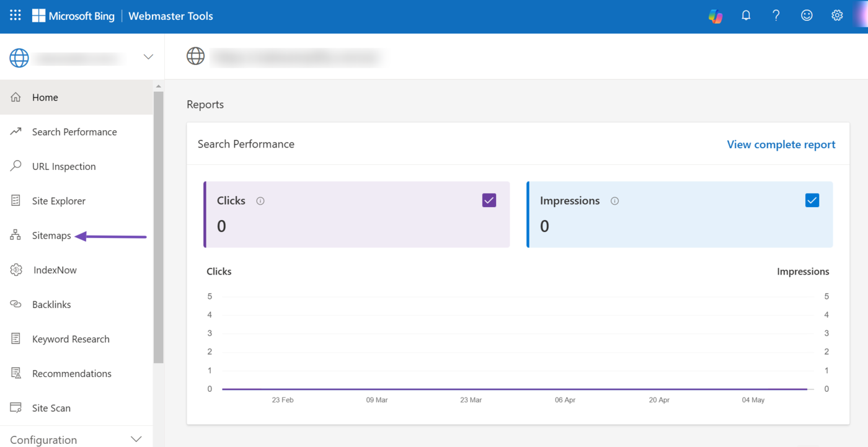Click the feedback smiley icon

point(806,16)
